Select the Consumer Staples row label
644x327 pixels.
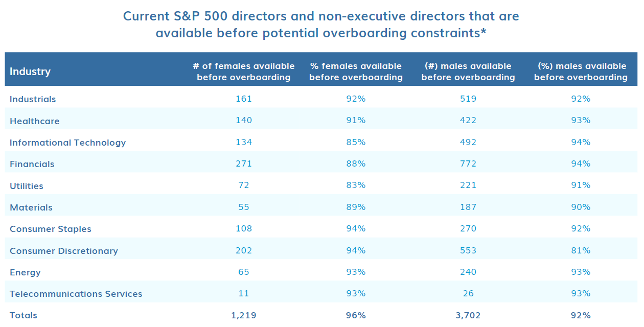pyautogui.click(x=51, y=229)
